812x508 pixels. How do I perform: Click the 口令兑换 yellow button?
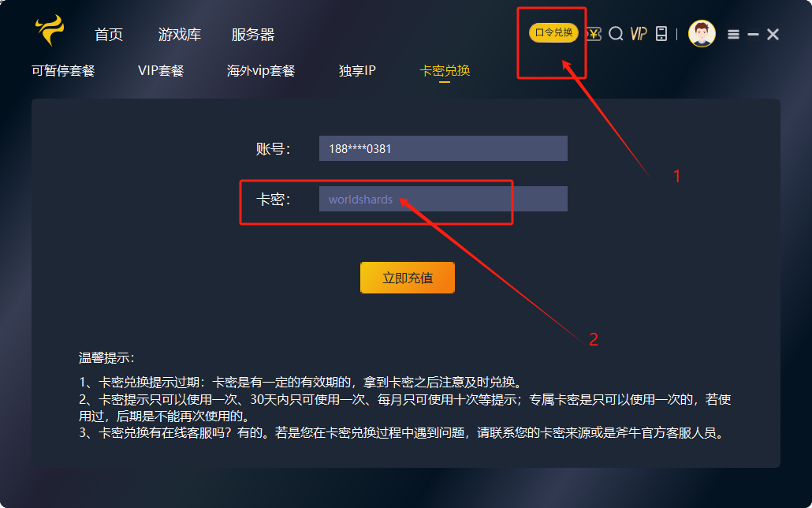click(x=553, y=32)
